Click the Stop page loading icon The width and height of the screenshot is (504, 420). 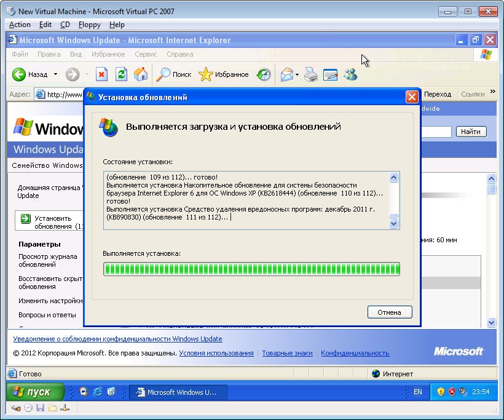(102, 74)
